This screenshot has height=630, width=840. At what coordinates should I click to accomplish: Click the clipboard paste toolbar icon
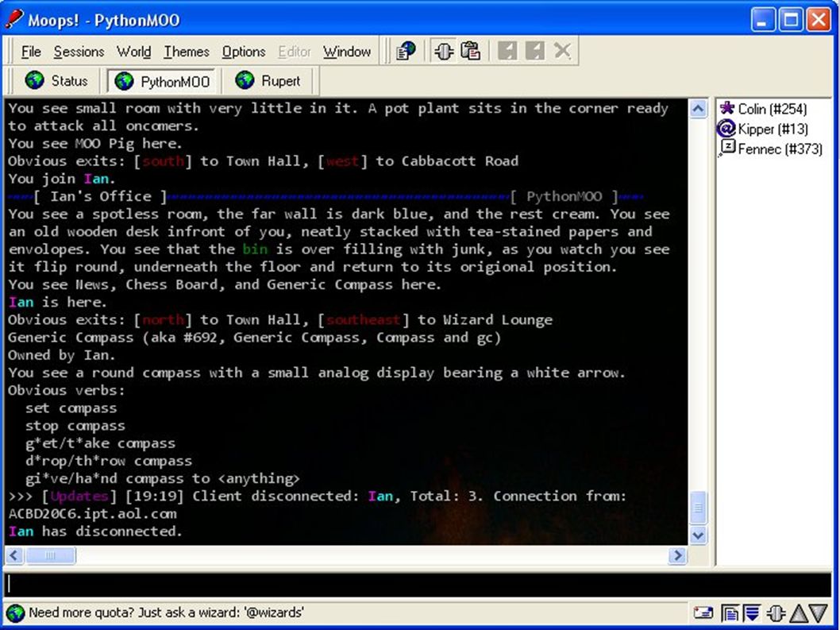click(470, 52)
